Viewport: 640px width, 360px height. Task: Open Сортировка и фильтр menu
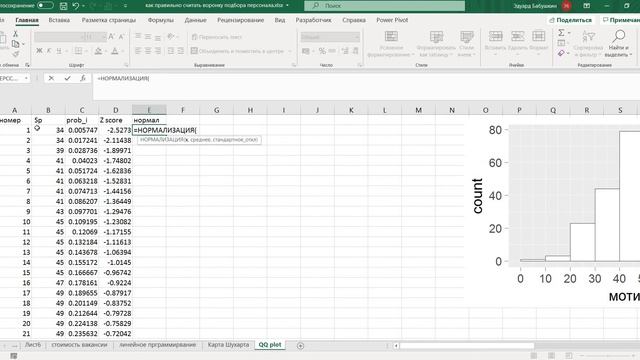tap(588, 44)
